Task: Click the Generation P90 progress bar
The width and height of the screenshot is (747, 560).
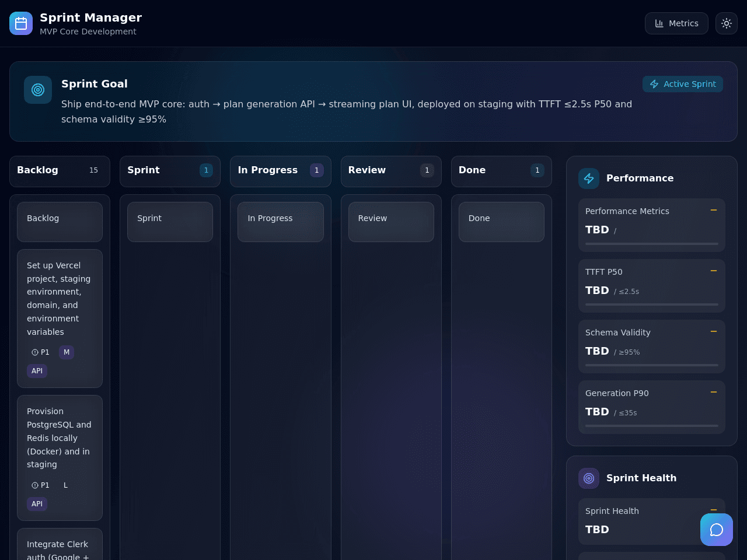Action: click(652, 426)
